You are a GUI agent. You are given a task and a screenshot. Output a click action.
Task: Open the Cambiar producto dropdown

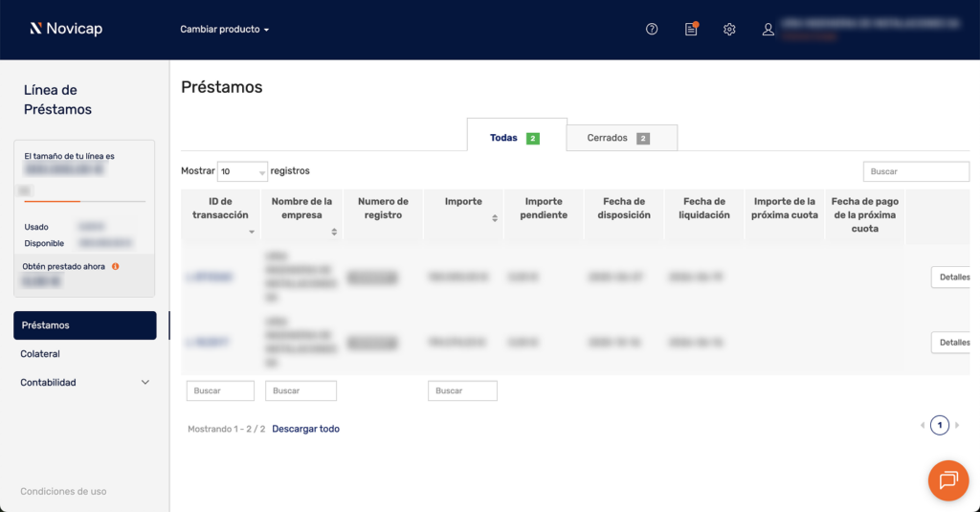(x=225, y=29)
